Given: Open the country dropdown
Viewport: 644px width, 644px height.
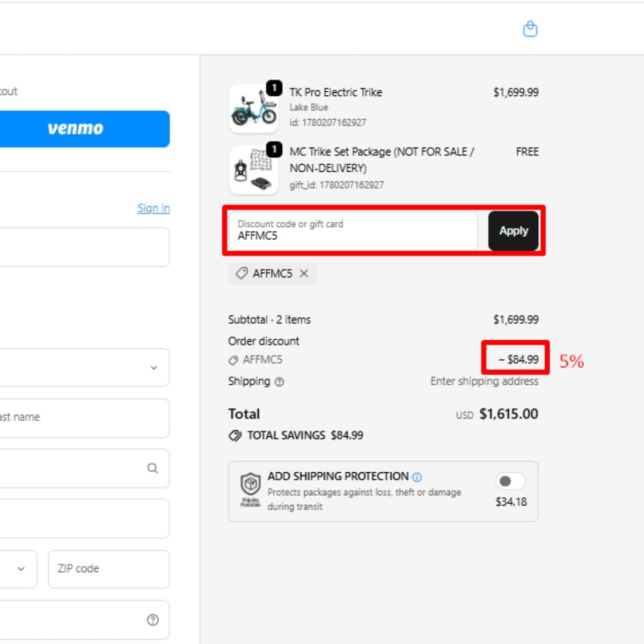Looking at the screenshot, I should pyautogui.click(x=84, y=368).
